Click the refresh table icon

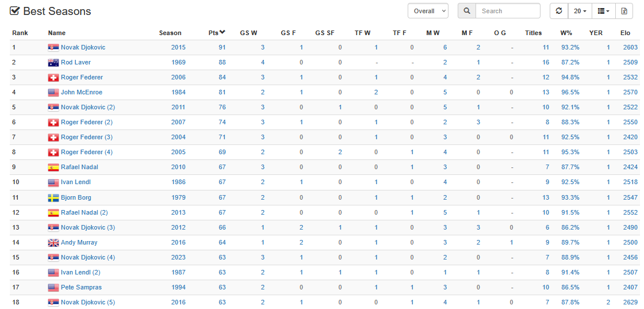[x=559, y=11]
